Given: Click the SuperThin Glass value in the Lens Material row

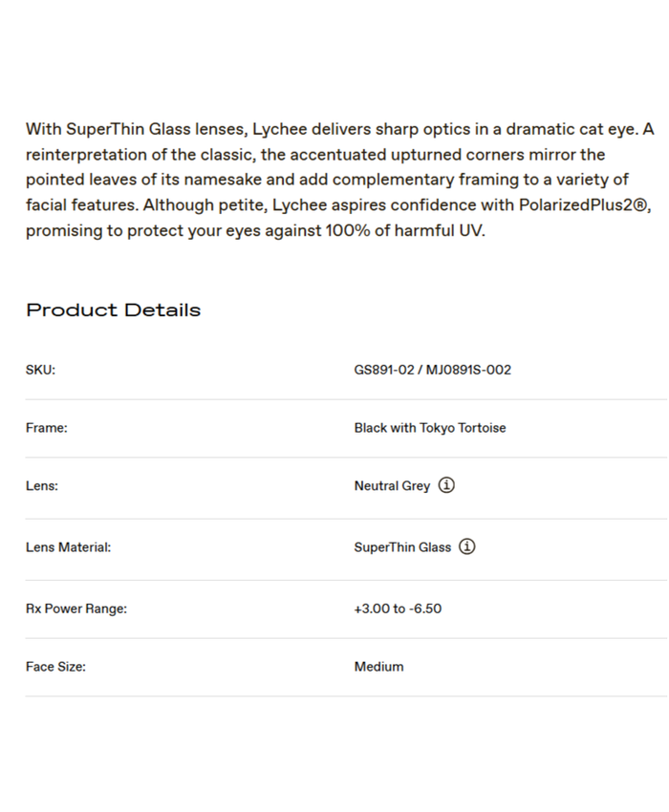Looking at the screenshot, I should 401,547.
